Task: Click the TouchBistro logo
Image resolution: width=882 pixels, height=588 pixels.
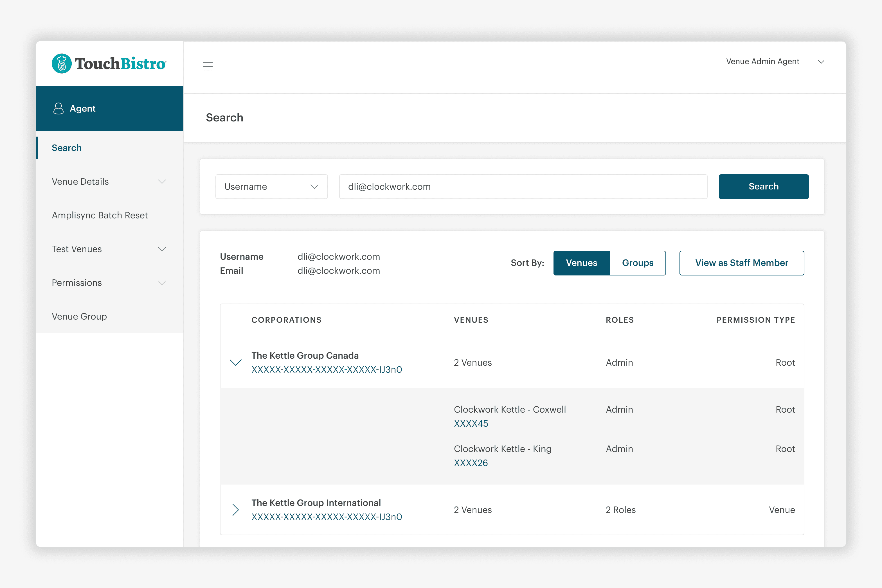Action: pos(109,63)
